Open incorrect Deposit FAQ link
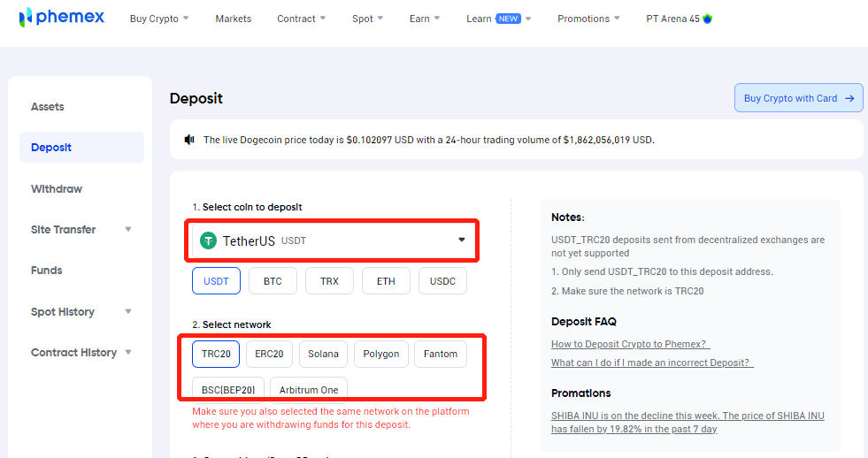868x458 pixels. click(652, 363)
